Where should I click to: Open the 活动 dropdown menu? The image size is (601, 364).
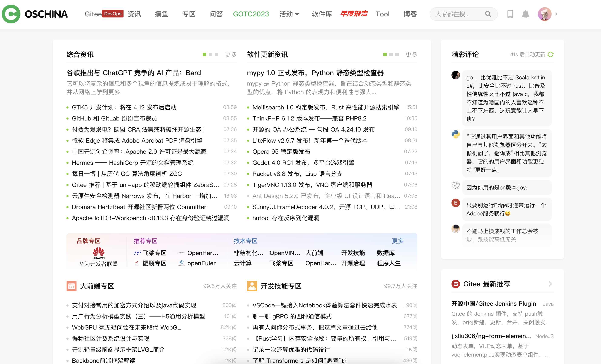[x=289, y=14]
